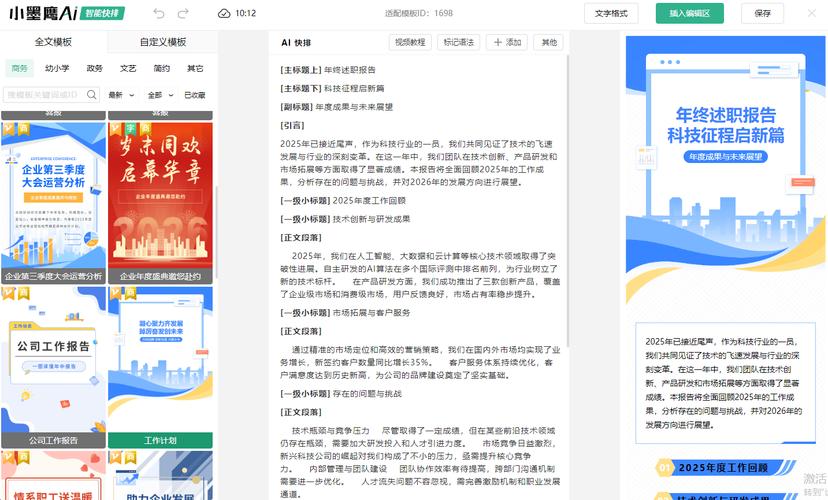Click the undo arrow icon

159,13
